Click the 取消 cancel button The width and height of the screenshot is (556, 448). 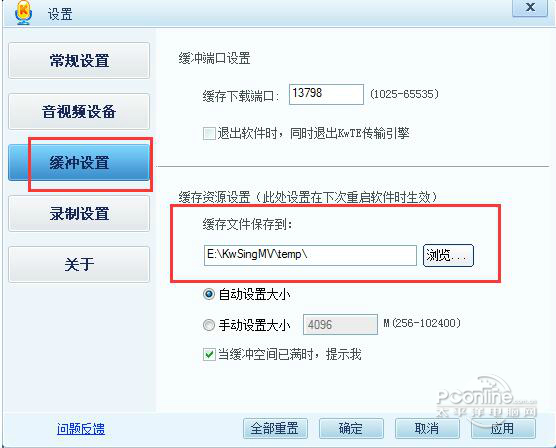(x=427, y=428)
